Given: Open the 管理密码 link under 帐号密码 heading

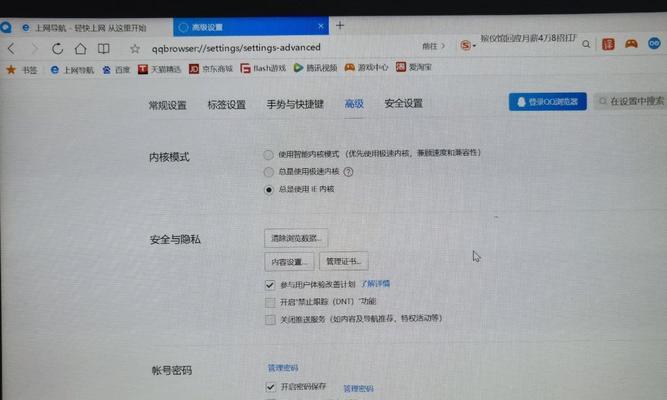Looking at the screenshot, I should click(283, 368).
